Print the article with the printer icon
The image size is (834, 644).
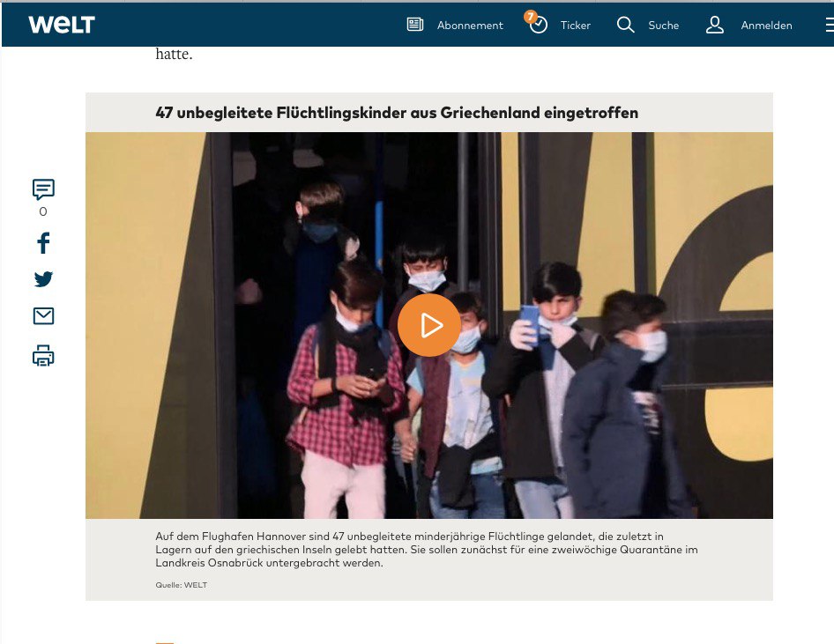pyautogui.click(x=43, y=355)
